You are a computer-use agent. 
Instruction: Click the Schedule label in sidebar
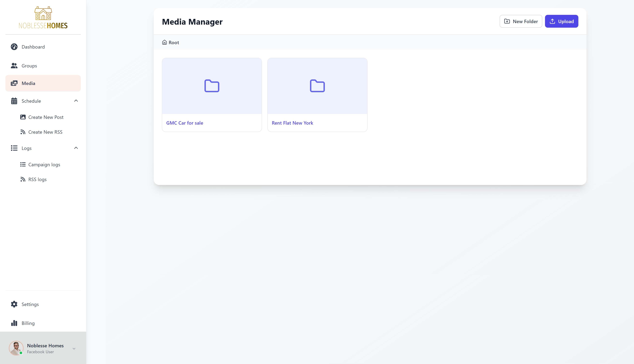click(x=31, y=101)
